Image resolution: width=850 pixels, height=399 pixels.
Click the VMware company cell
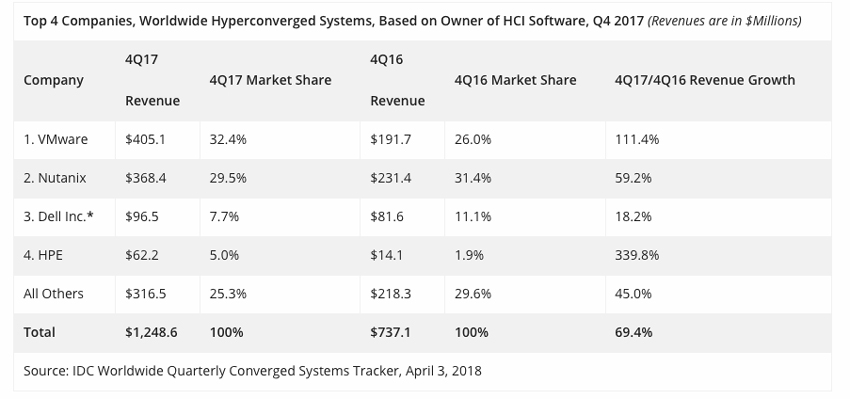[55, 139]
